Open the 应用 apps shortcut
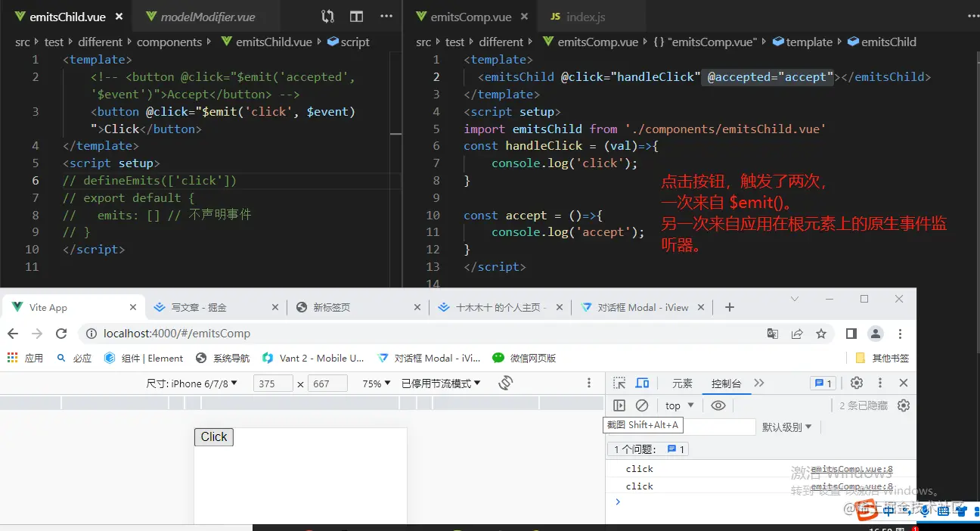This screenshot has height=531, width=980. pos(25,358)
